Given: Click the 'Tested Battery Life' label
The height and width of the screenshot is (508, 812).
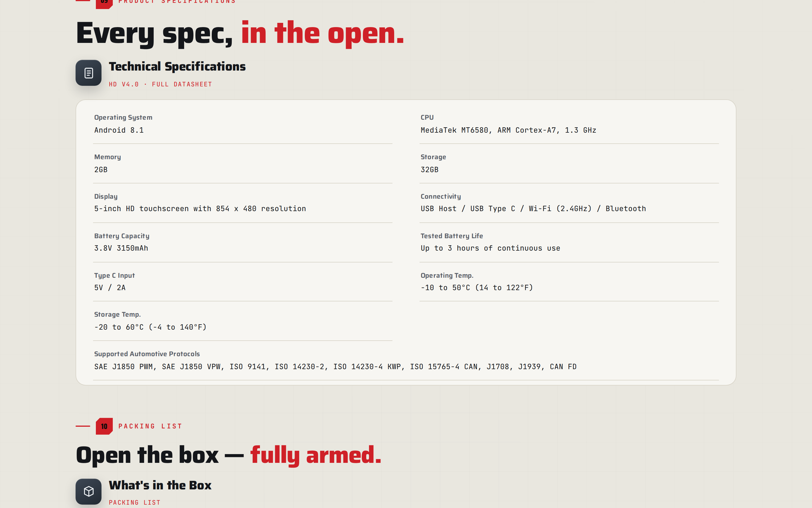Looking at the screenshot, I should coord(452,236).
